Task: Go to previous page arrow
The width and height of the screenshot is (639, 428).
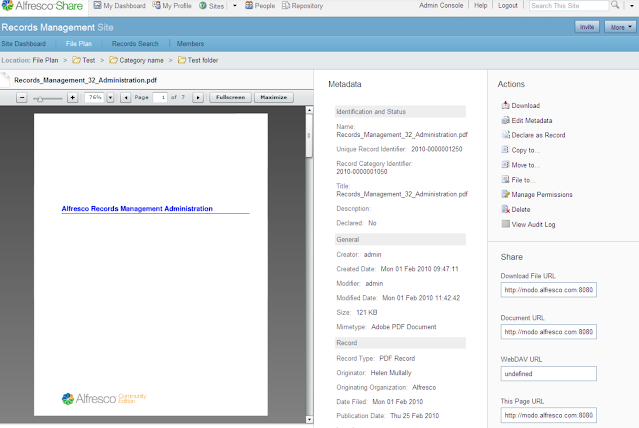Action: click(x=126, y=97)
